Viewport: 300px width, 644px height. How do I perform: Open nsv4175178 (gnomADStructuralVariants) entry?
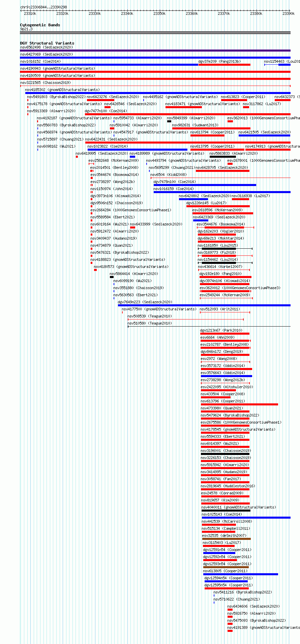pos(64,104)
